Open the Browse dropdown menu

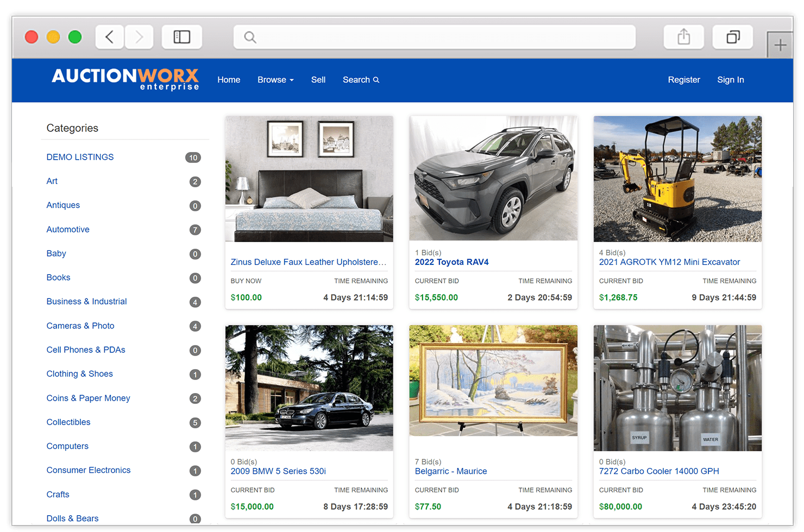tap(275, 80)
